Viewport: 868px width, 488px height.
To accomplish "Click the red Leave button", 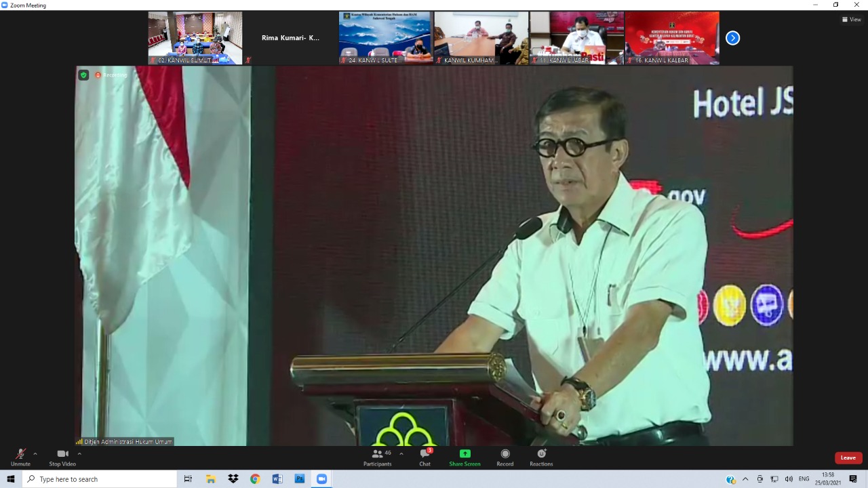I will click(x=848, y=457).
